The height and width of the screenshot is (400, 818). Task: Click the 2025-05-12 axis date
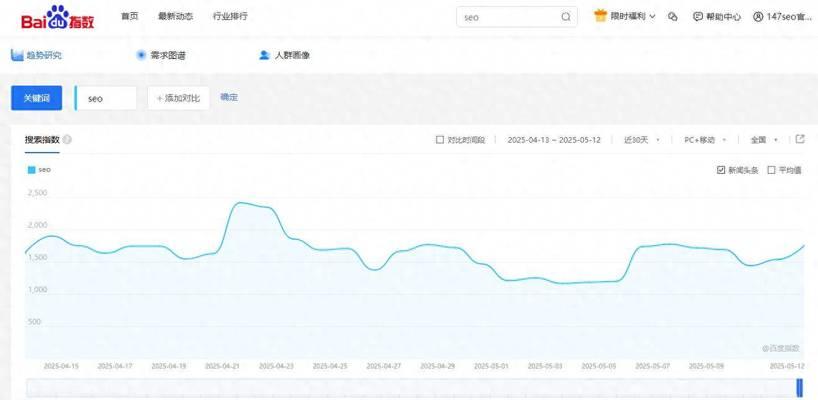pyautogui.click(x=787, y=366)
